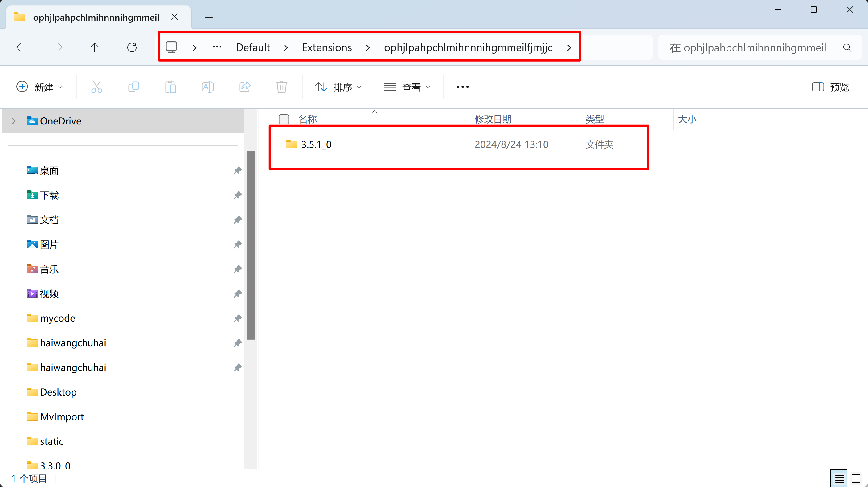Switch to large icons view in status bar
Screen dimensions: 868x487
[x=856, y=478]
